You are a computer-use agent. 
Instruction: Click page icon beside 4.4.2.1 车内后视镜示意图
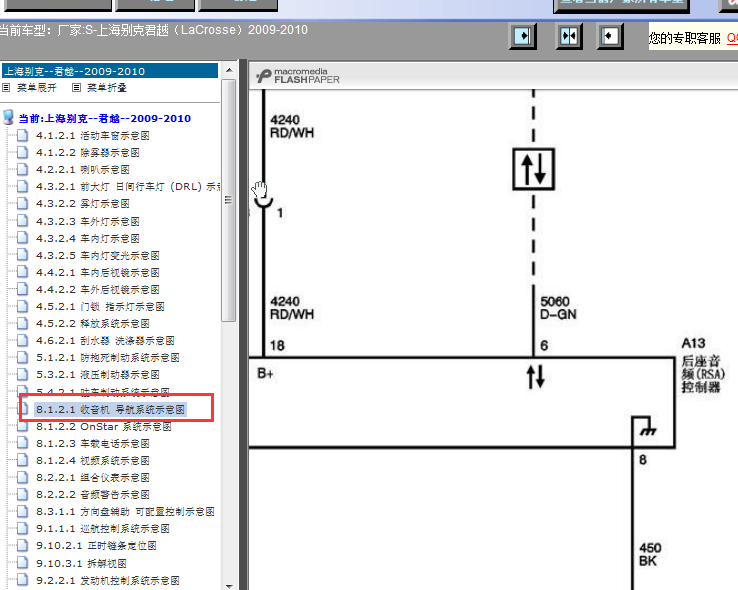point(22,272)
